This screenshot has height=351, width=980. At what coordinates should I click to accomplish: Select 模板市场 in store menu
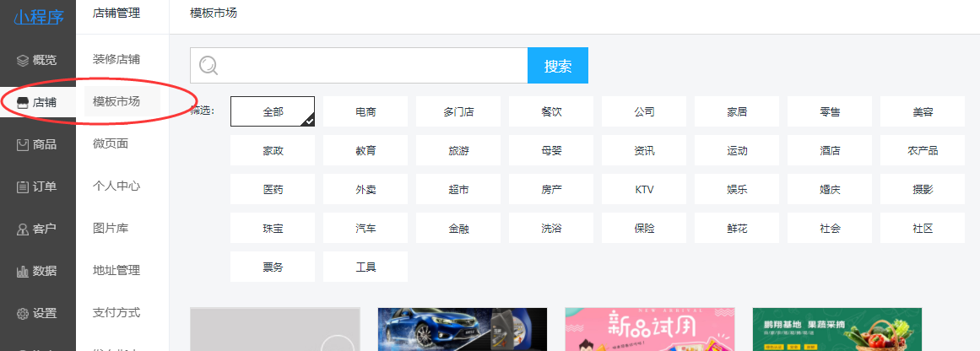point(116,101)
